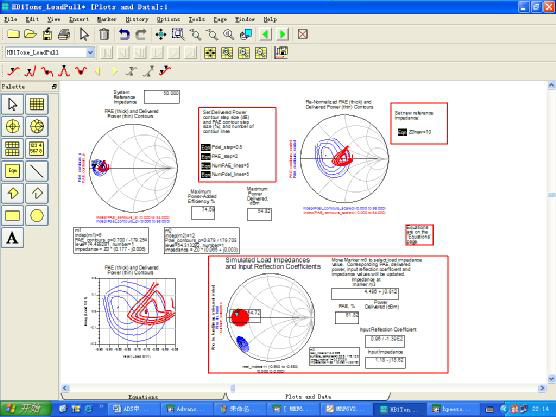Toggle the Palette panel dock button

click(x=54, y=87)
